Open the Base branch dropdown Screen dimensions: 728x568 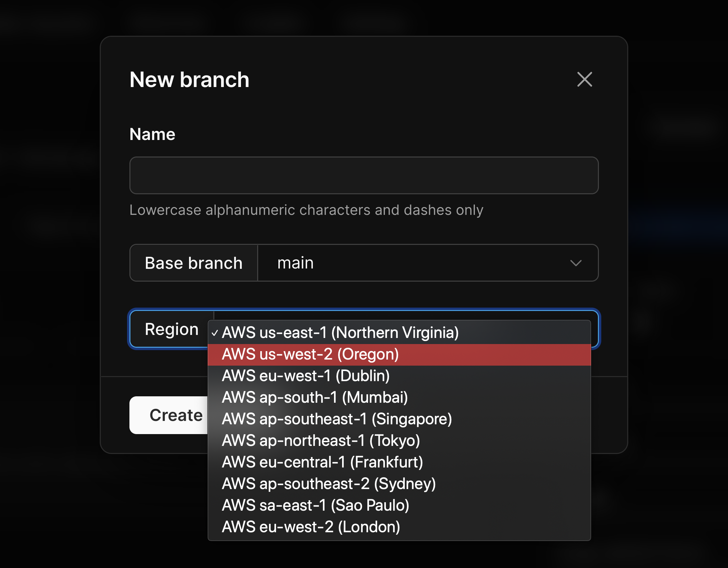428,263
